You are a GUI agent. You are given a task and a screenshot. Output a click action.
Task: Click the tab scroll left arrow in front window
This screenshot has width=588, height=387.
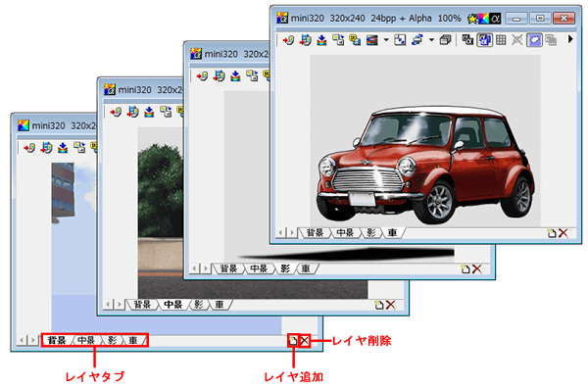pyautogui.click(x=279, y=233)
